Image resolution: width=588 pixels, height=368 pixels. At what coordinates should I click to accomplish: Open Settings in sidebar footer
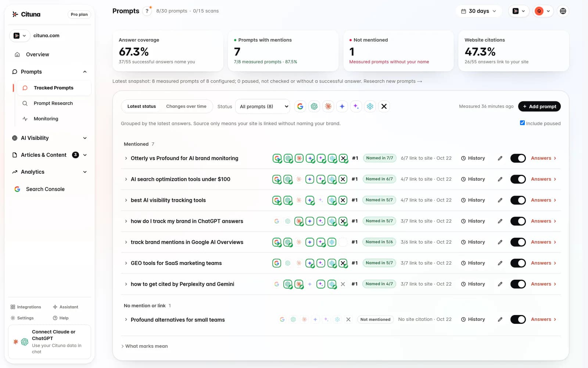[x=22, y=318]
